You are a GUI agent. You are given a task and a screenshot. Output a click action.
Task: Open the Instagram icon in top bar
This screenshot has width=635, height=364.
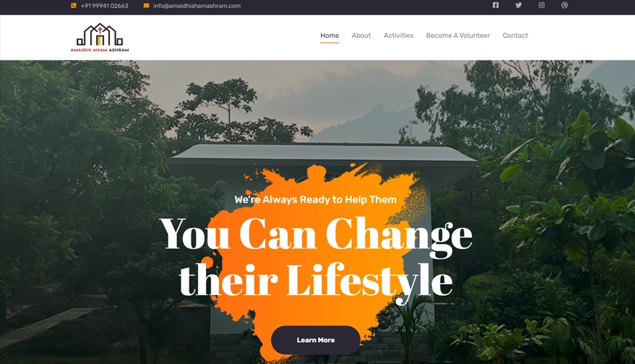tap(542, 5)
